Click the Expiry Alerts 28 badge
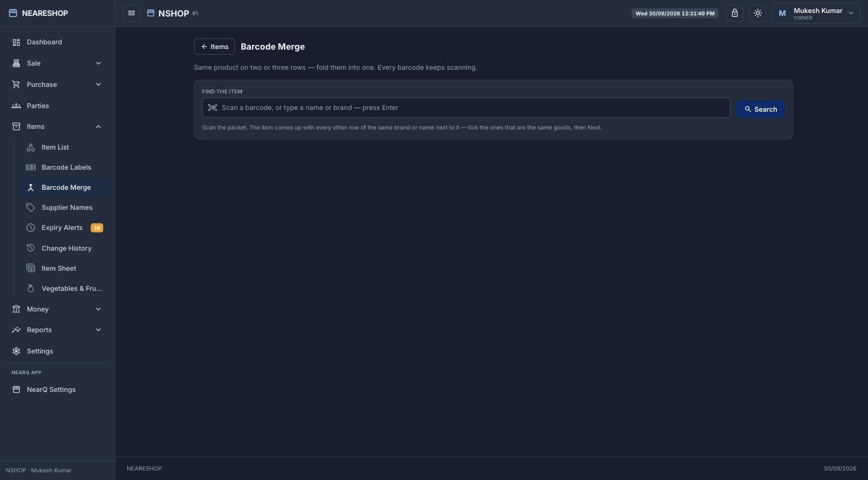The height and width of the screenshot is (480, 868). [x=96, y=228]
